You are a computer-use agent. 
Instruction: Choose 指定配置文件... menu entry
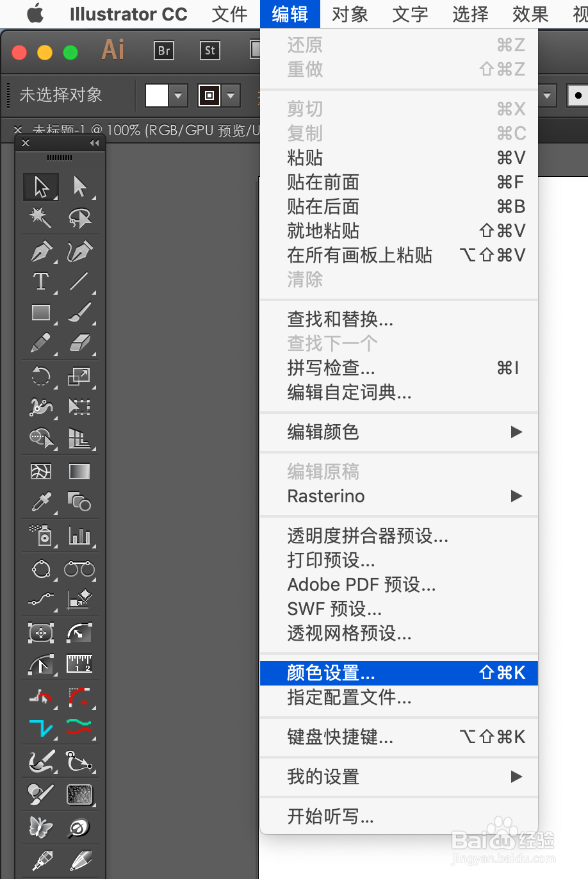click(399, 697)
